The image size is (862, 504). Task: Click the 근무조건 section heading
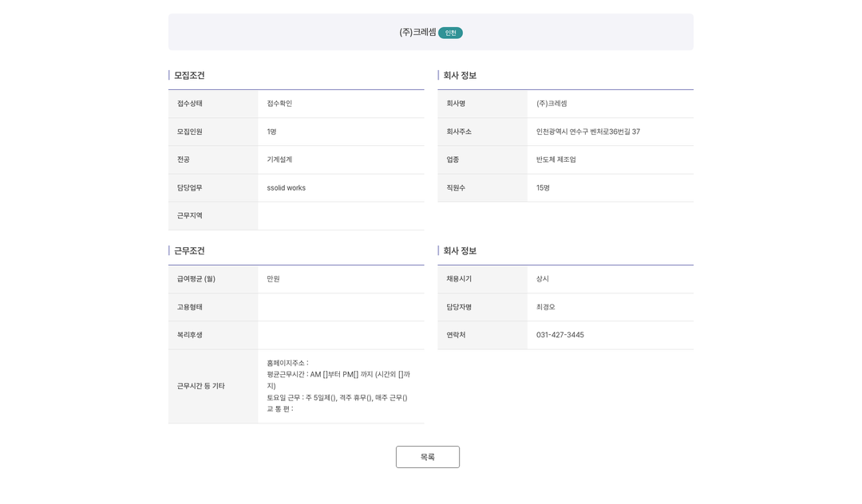(x=189, y=251)
